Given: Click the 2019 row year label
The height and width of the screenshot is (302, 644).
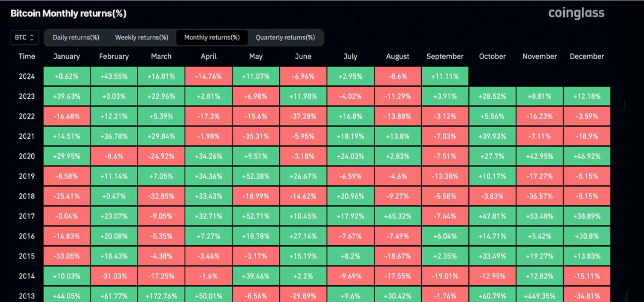Looking at the screenshot, I should click(27, 176).
